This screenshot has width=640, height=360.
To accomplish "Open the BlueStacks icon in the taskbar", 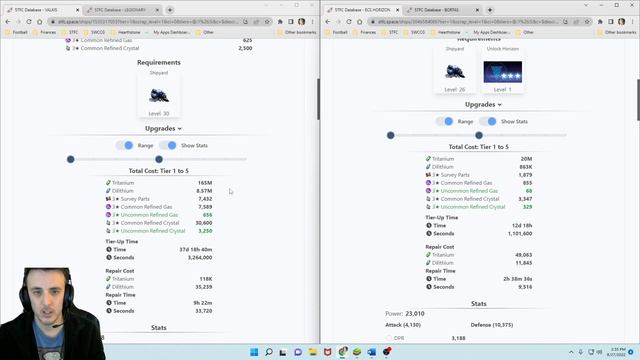I will click(357, 352).
